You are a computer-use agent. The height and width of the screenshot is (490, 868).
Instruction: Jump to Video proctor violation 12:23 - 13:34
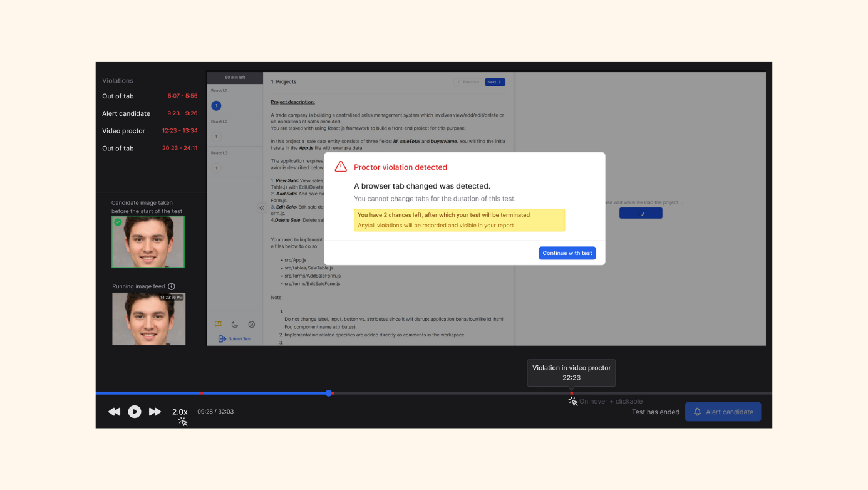tap(149, 131)
